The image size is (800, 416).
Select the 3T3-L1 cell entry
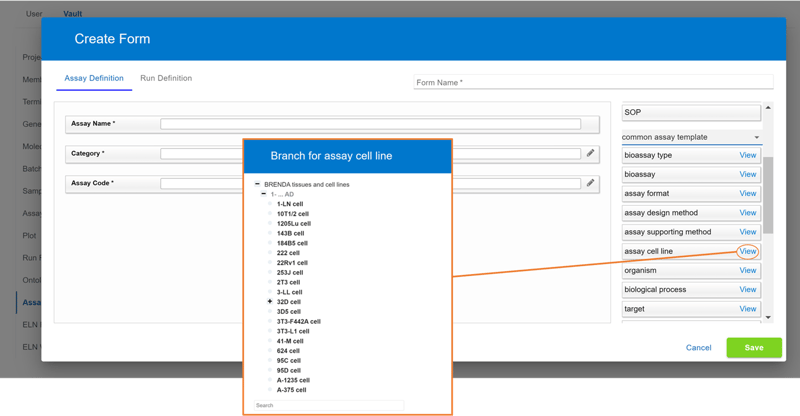pyautogui.click(x=293, y=331)
